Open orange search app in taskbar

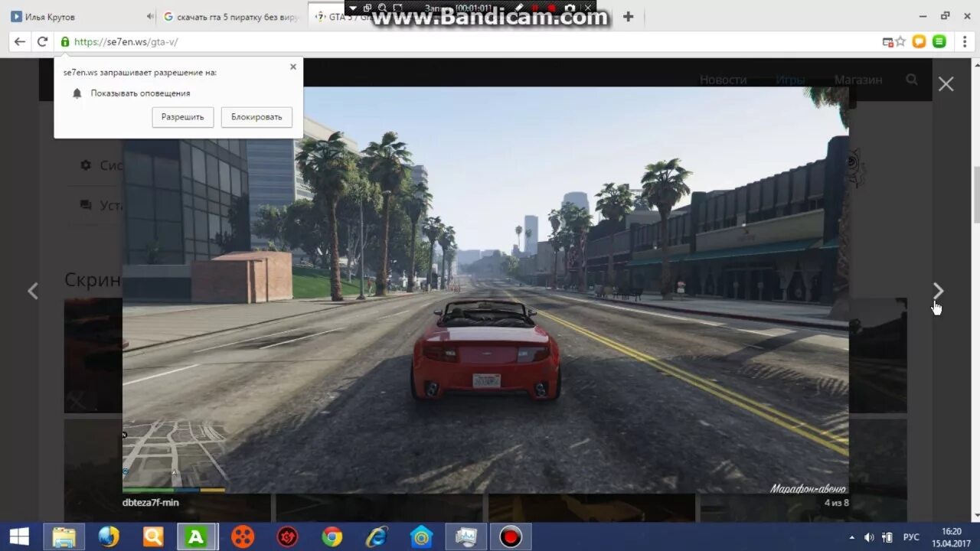coord(153,536)
